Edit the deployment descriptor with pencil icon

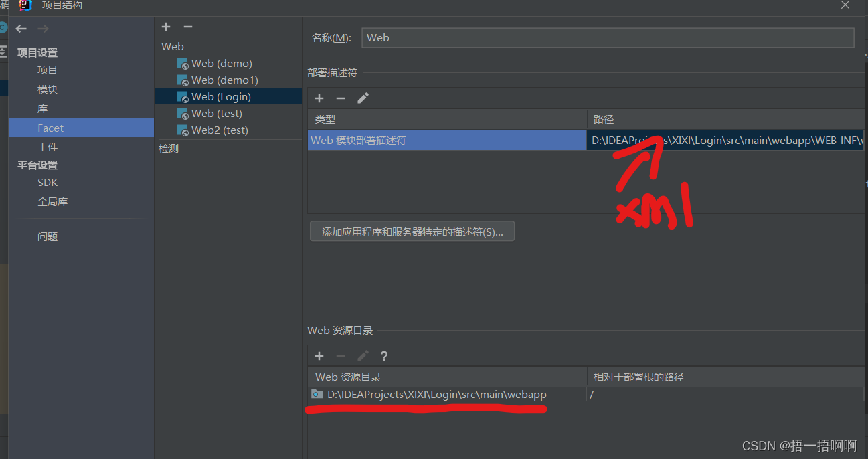click(x=363, y=98)
